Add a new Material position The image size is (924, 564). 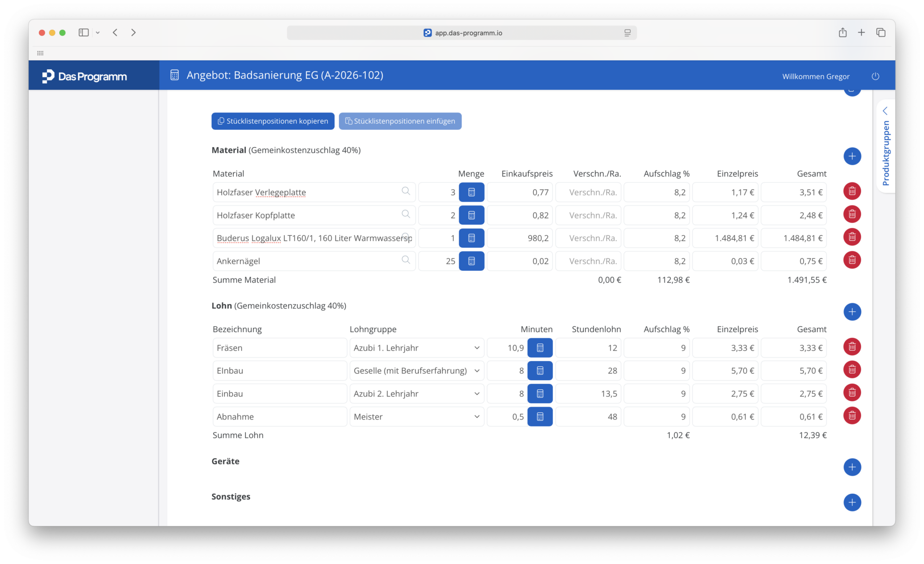tap(852, 156)
